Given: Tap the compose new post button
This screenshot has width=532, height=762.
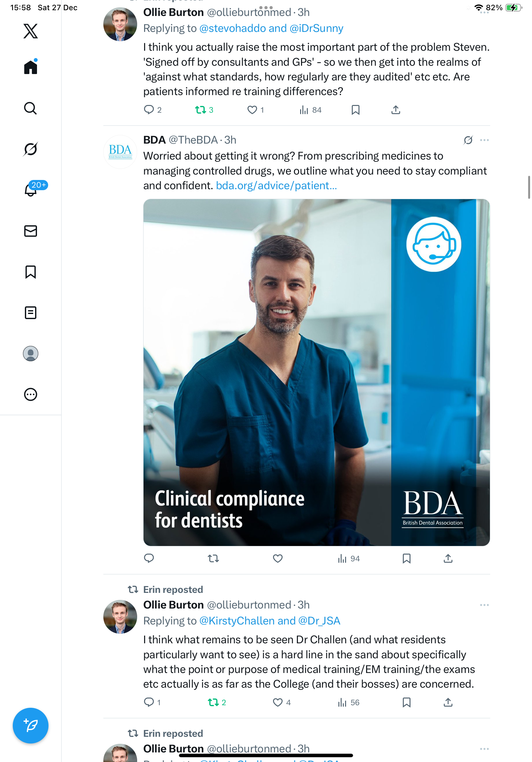Looking at the screenshot, I should 31,726.
